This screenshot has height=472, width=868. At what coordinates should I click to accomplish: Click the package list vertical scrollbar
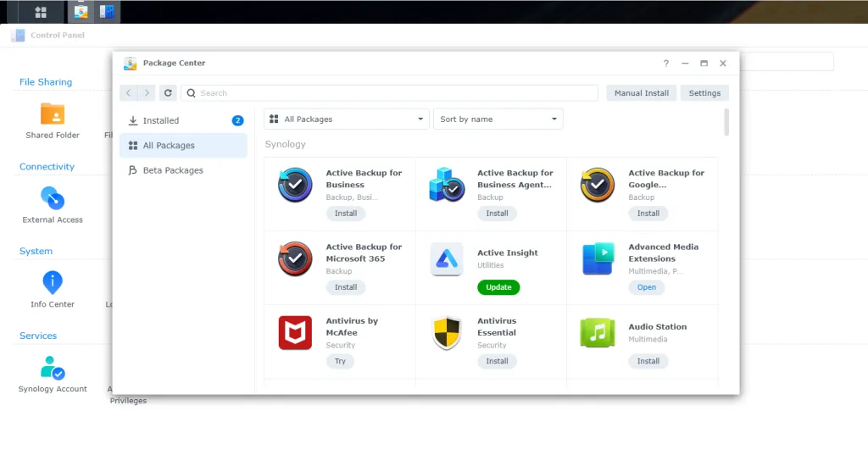pos(726,122)
